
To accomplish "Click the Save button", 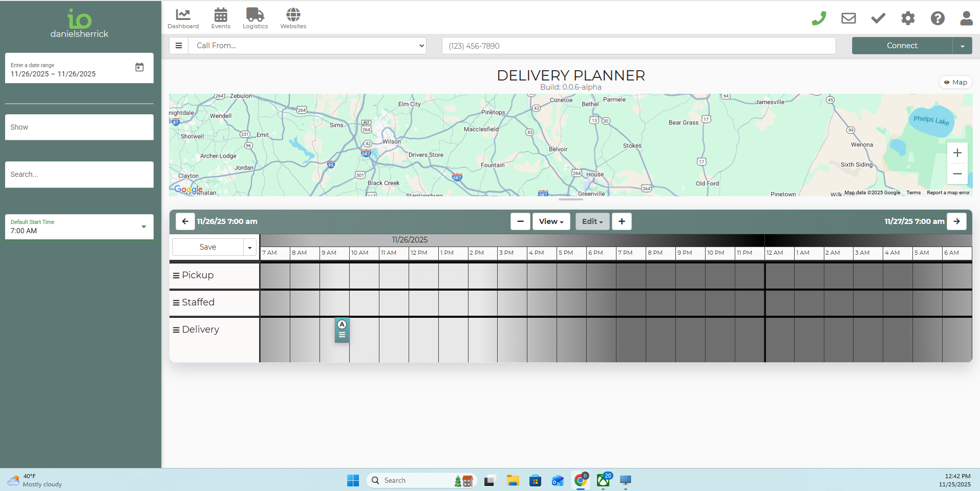I will coord(207,247).
